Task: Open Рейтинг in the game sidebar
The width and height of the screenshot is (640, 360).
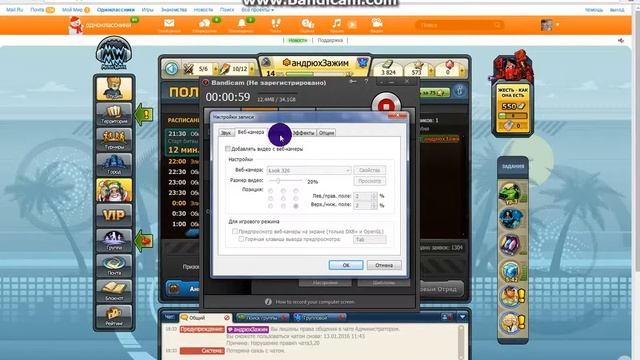Action: click(114, 316)
